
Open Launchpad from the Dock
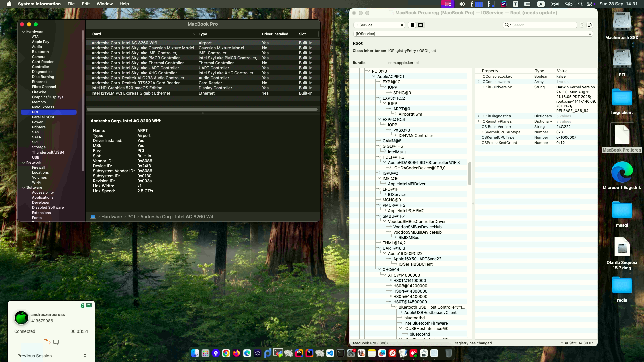[205, 353]
